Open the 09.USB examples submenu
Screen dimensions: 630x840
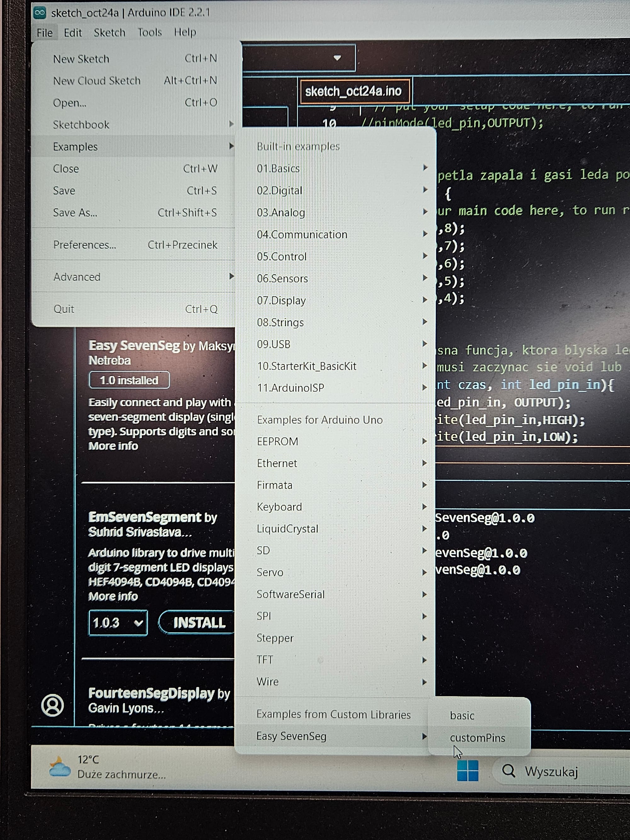coord(335,344)
